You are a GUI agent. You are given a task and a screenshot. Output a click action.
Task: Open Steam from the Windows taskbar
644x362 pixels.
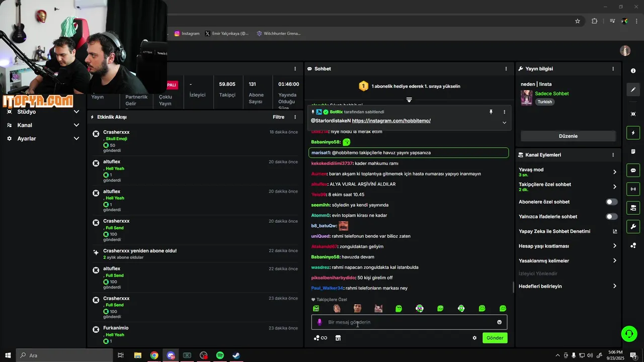tap(236, 355)
